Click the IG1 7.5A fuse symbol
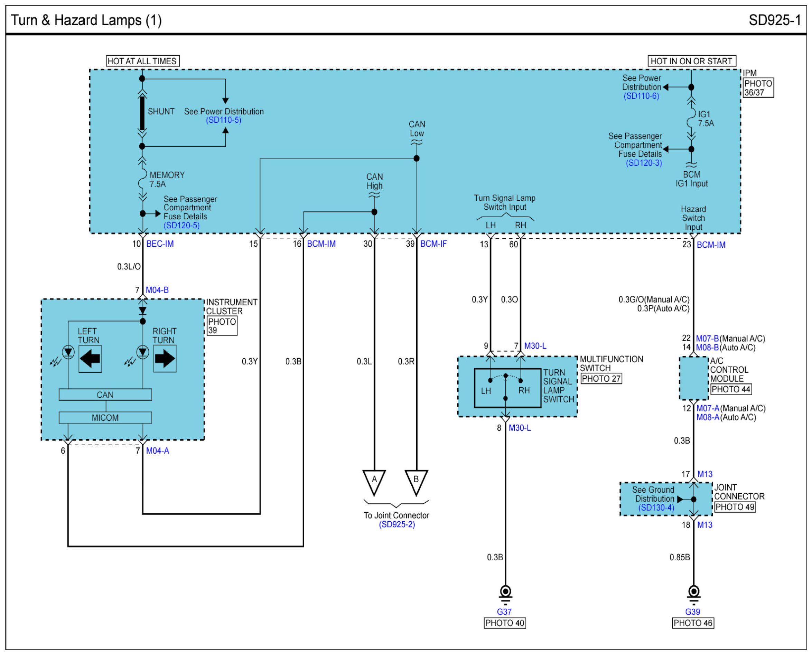The width and height of the screenshot is (812, 655). [x=691, y=119]
